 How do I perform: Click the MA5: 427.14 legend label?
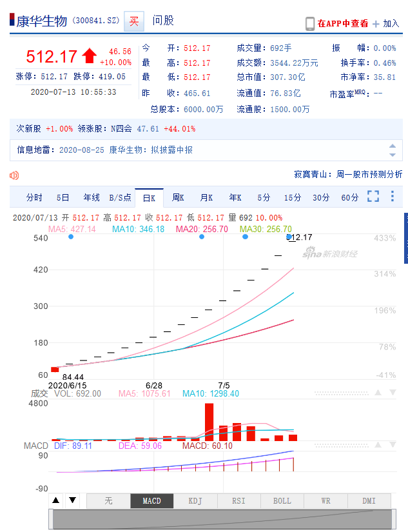pyautogui.click(x=72, y=229)
